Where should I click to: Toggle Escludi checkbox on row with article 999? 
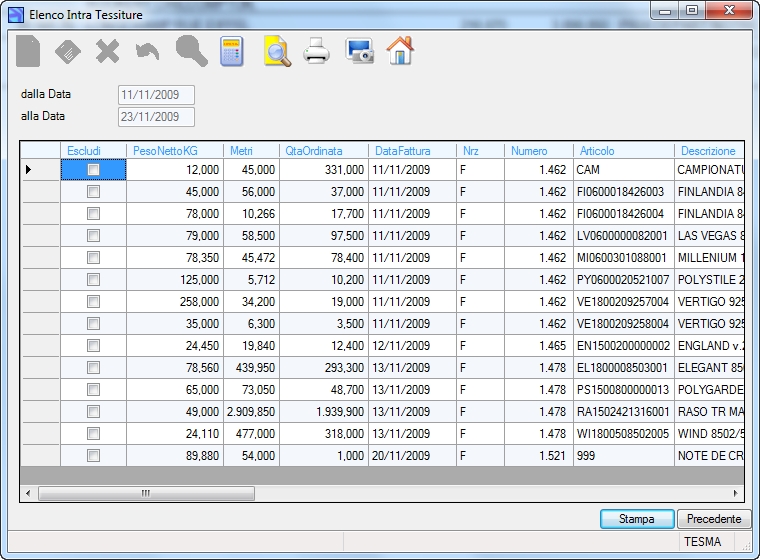coord(93,456)
